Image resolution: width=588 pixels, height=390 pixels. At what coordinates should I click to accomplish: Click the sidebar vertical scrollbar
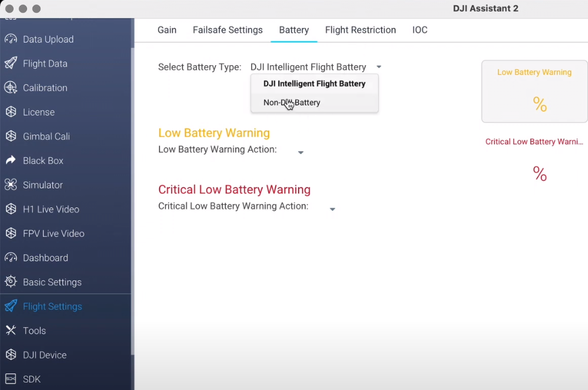(x=133, y=201)
